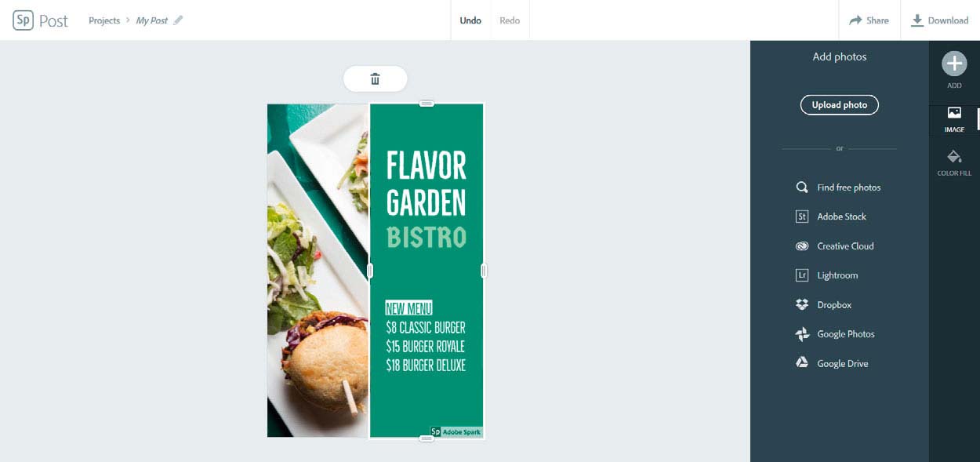
Task: Select the NEW MENU text on canvas
Action: (408, 308)
